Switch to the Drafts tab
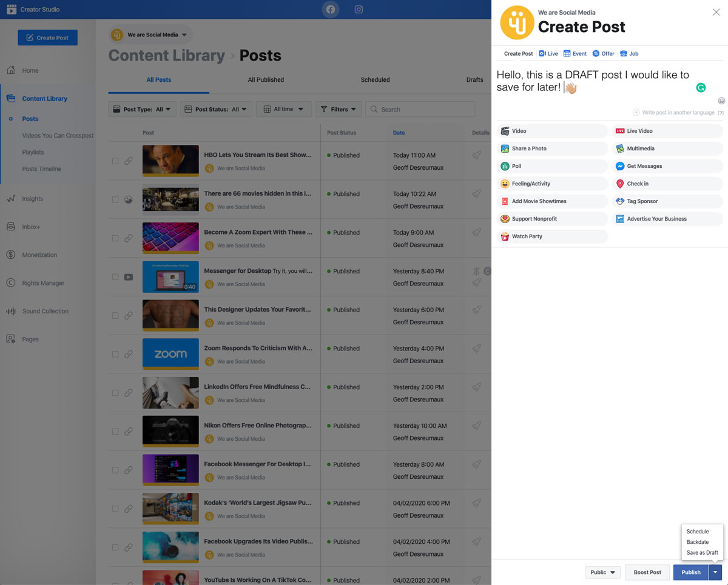 point(474,79)
